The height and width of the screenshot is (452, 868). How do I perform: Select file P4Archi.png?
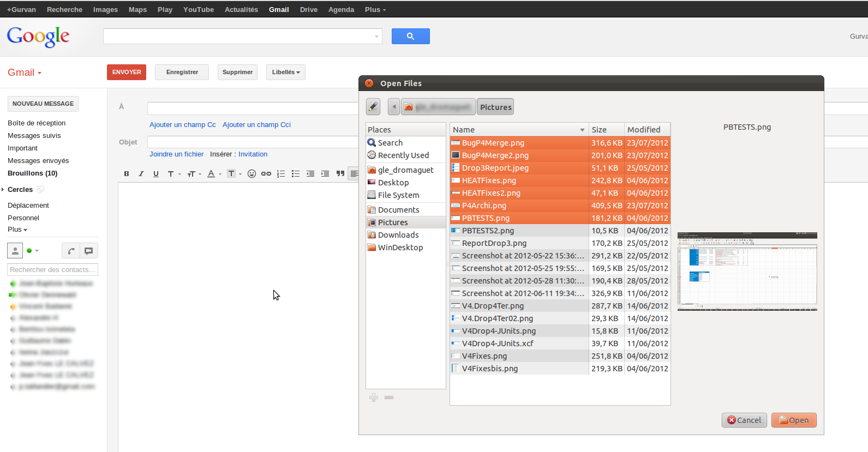(x=560, y=206)
